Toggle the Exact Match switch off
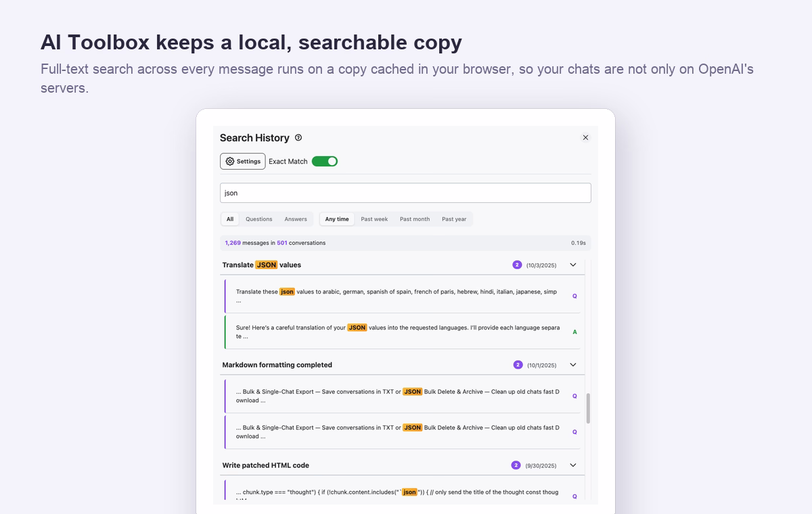The image size is (812, 514). tap(324, 161)
